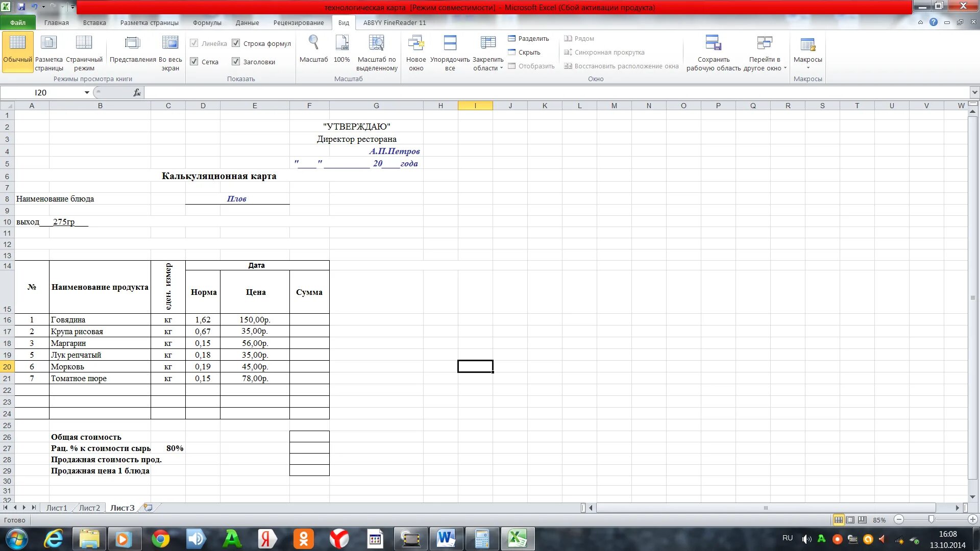Expand the Макросы dropdown
Viewport: 980px width, 551px height.
click(x=807, y=67)
